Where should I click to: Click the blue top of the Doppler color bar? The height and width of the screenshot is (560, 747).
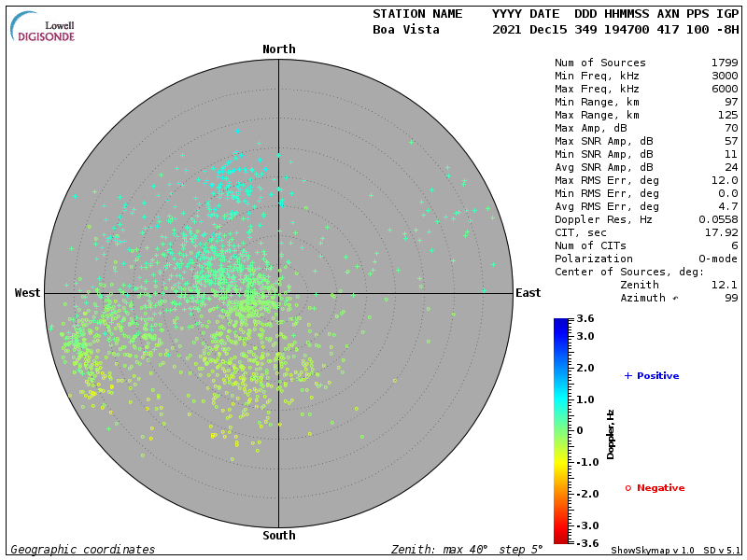tap(560, 323)
